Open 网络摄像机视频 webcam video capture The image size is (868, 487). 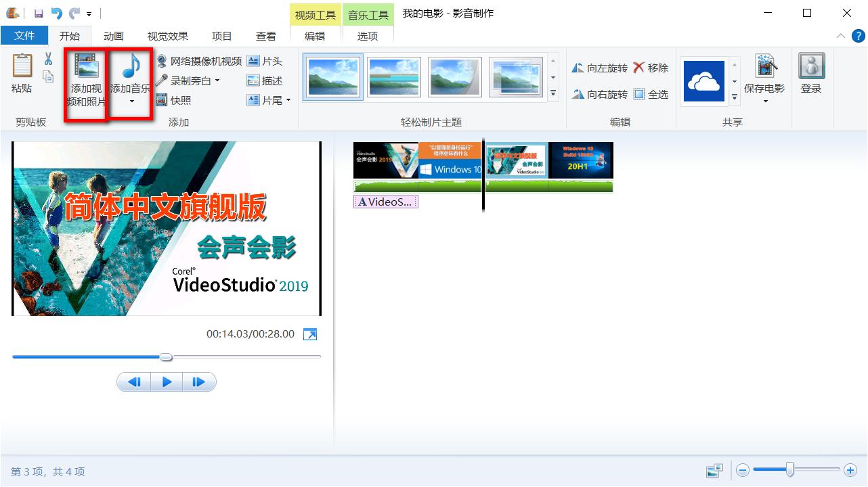161,60
